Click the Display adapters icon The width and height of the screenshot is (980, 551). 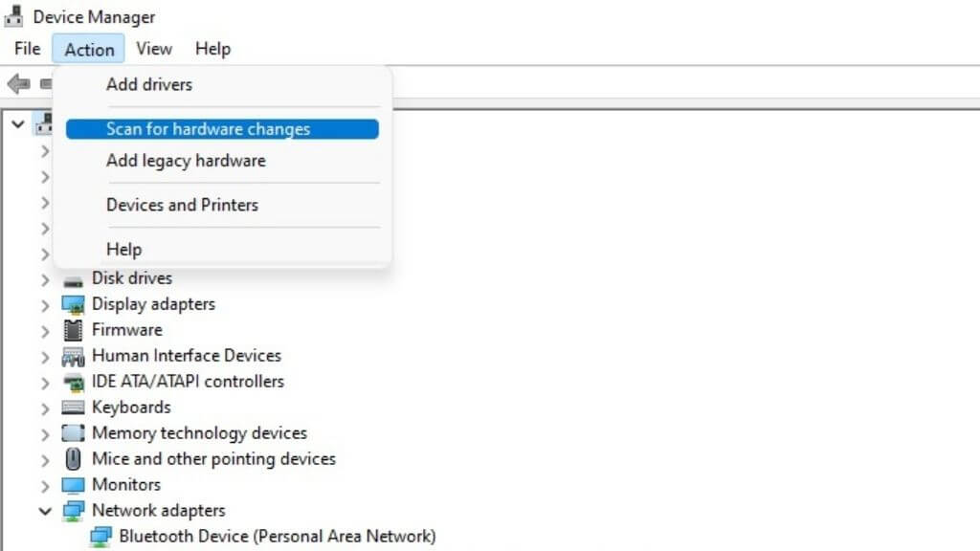click(73, 304)
